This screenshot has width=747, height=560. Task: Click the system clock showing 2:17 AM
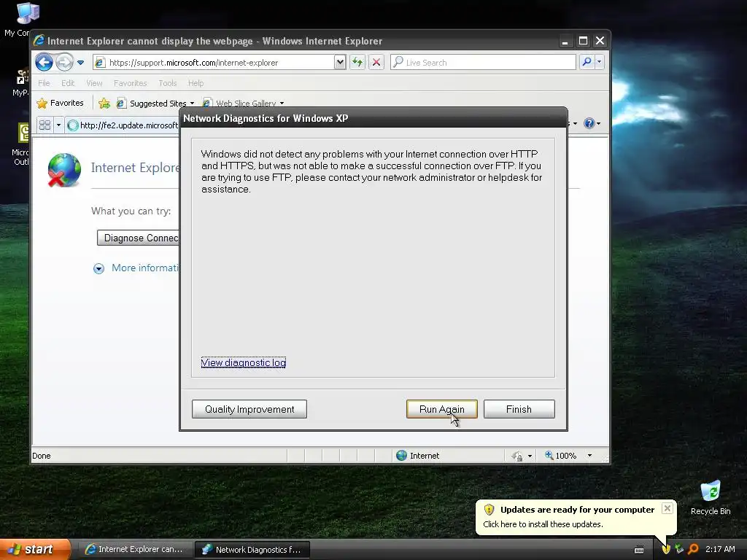point(720,550)
